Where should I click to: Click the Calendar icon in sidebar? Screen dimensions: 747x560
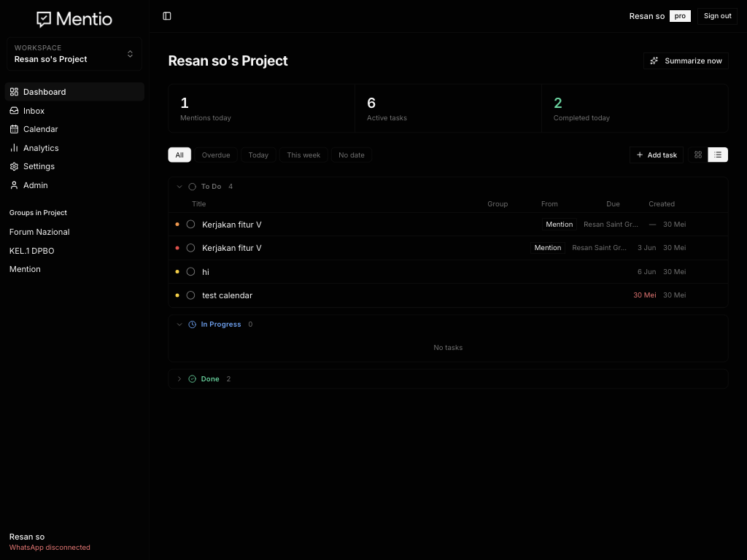tap(15, 129)
